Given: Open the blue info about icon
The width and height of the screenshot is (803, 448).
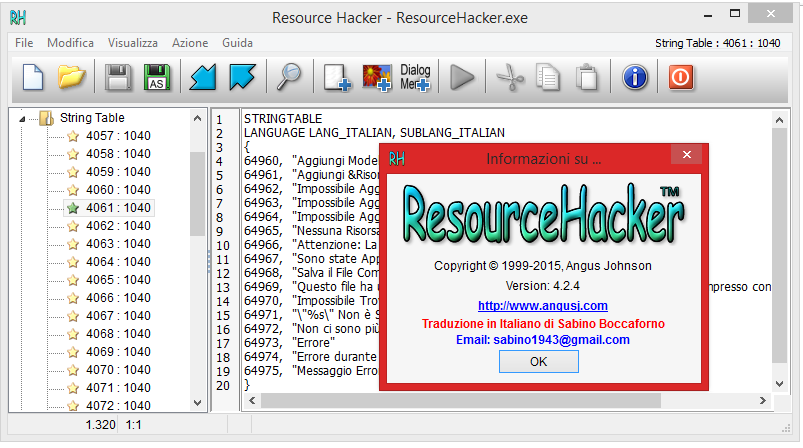Looking at the screenshot, I should coord(635,78).
